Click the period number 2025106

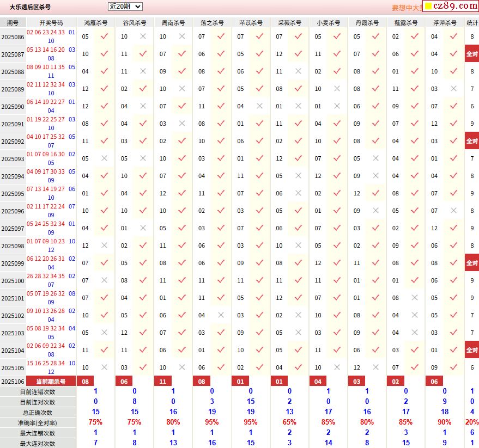coord(13,382)
